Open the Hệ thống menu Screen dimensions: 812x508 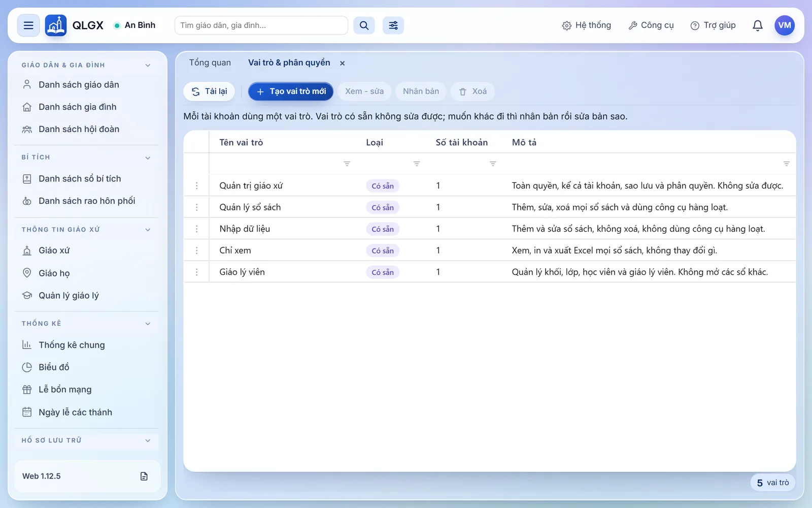[586, 25]
